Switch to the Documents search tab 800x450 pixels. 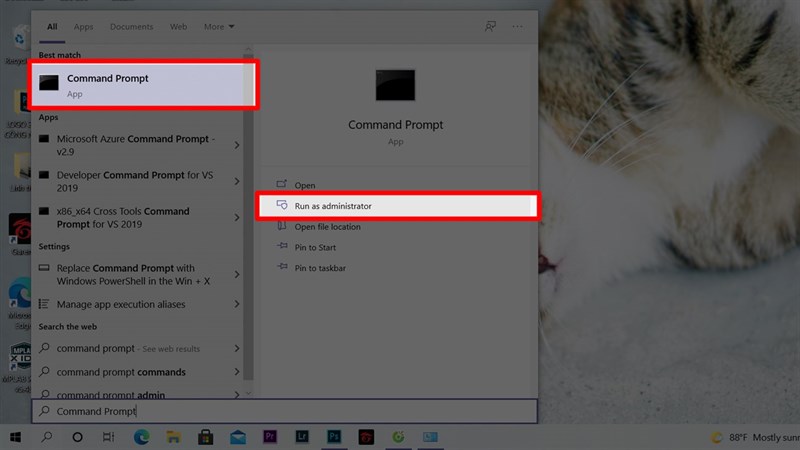click(x=132, y=27)
